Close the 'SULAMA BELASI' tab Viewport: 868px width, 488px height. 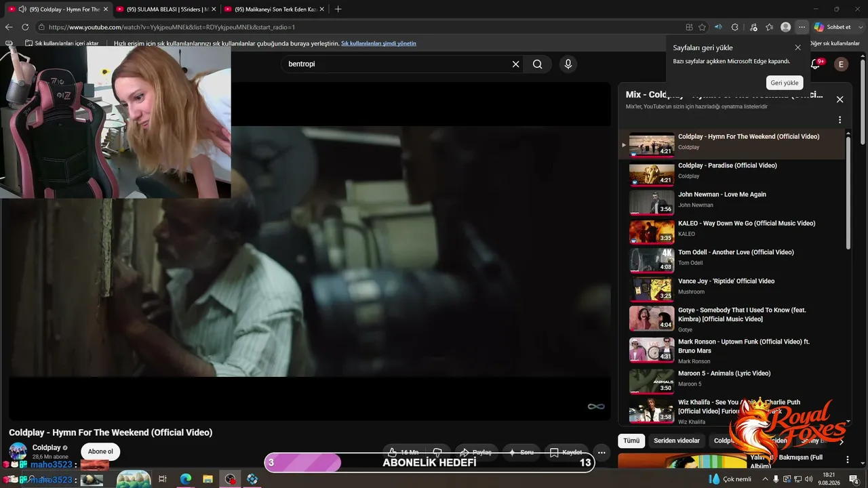213,9
